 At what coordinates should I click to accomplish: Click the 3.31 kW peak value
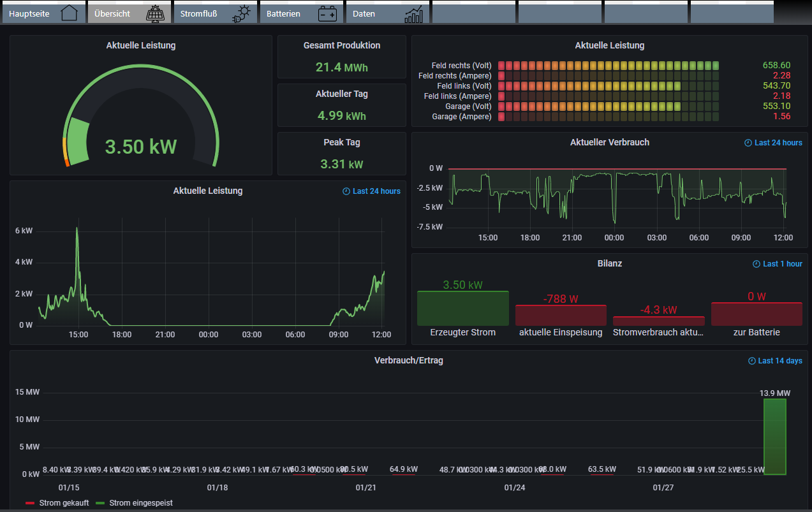[x=342, y=164]
